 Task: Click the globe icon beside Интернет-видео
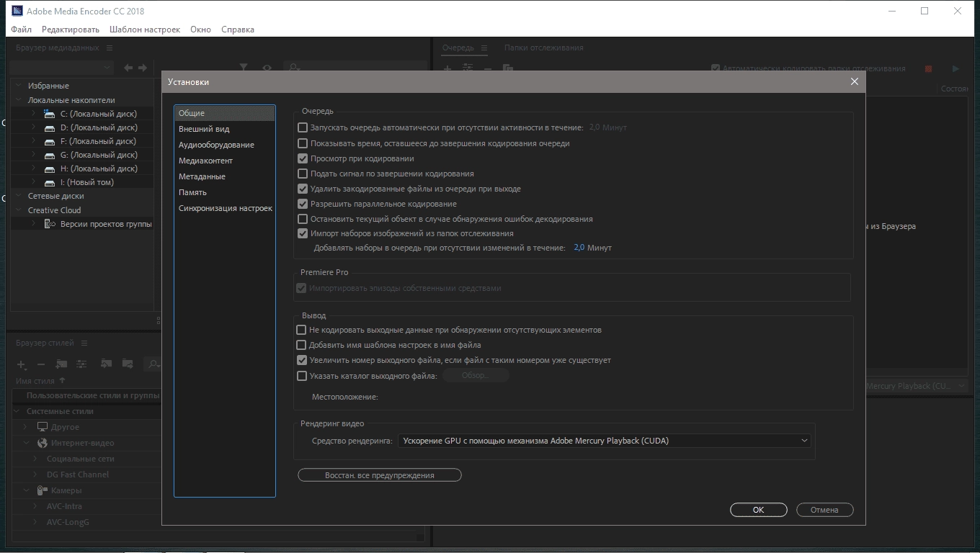(43, 443)
